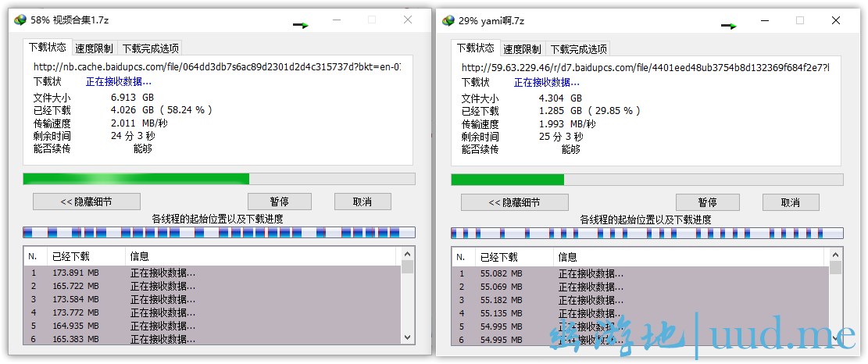The height and width of the screenshot is (364, 868).
Task: Click the IDM icon in the 视频合集1.7z title bar
Action: [20, 20]
